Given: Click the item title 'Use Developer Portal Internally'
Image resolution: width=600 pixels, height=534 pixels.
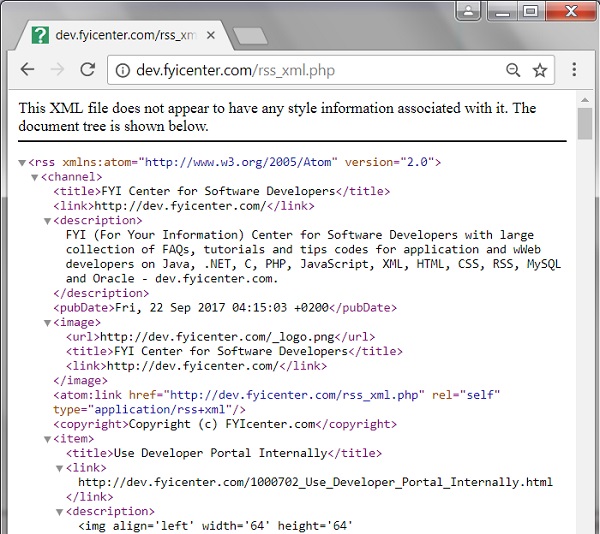Looking at the screenshot, I should [220, 453].
